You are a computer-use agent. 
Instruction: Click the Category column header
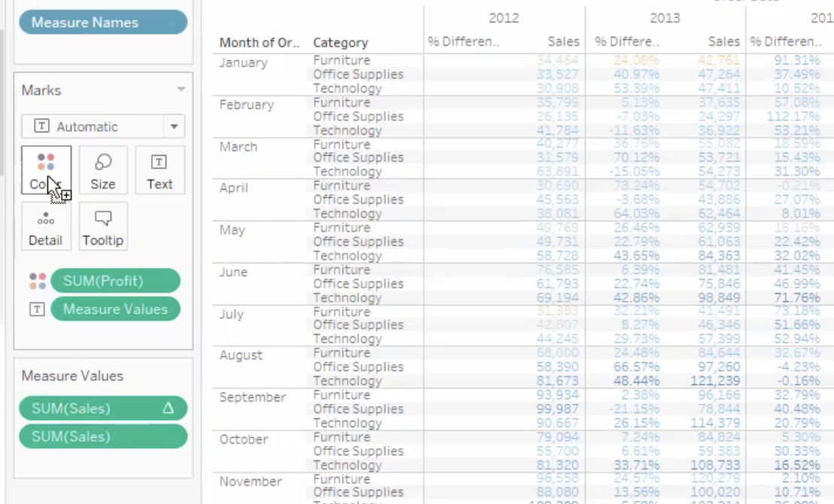340,43
